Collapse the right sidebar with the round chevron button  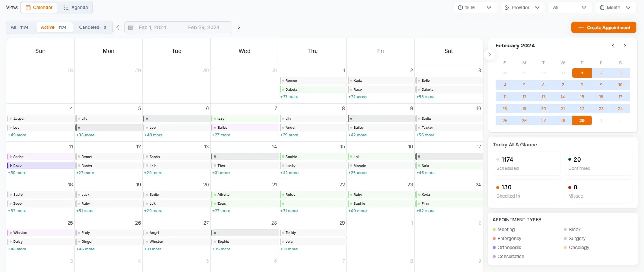(489, 55)
